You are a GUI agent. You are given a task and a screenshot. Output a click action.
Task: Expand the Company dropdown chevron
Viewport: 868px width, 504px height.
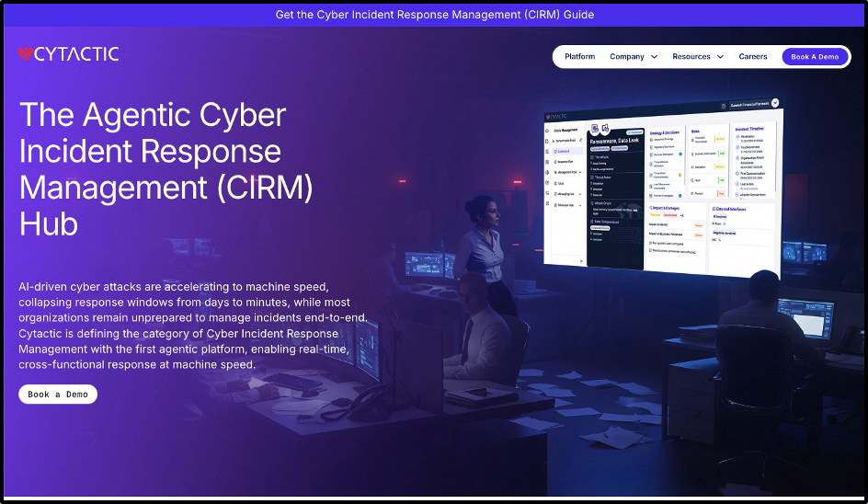654,57
